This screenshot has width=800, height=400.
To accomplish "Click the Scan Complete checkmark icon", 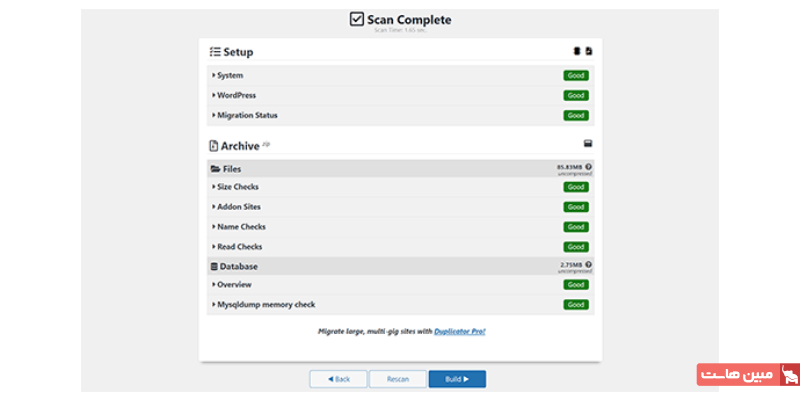I will click(x=356, y=19).
